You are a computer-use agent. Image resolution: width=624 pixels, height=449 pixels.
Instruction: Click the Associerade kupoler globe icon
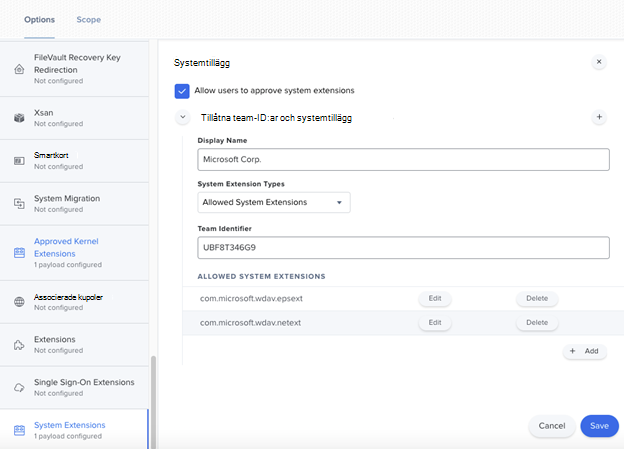click(x=19, y=302)
